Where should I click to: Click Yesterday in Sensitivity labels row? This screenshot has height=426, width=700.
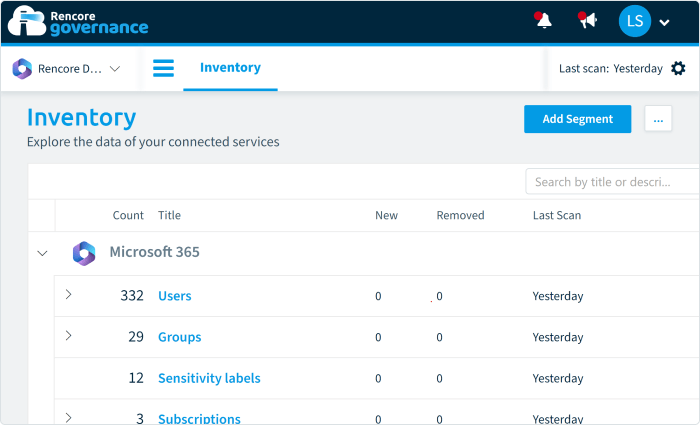tap(558, 378)
